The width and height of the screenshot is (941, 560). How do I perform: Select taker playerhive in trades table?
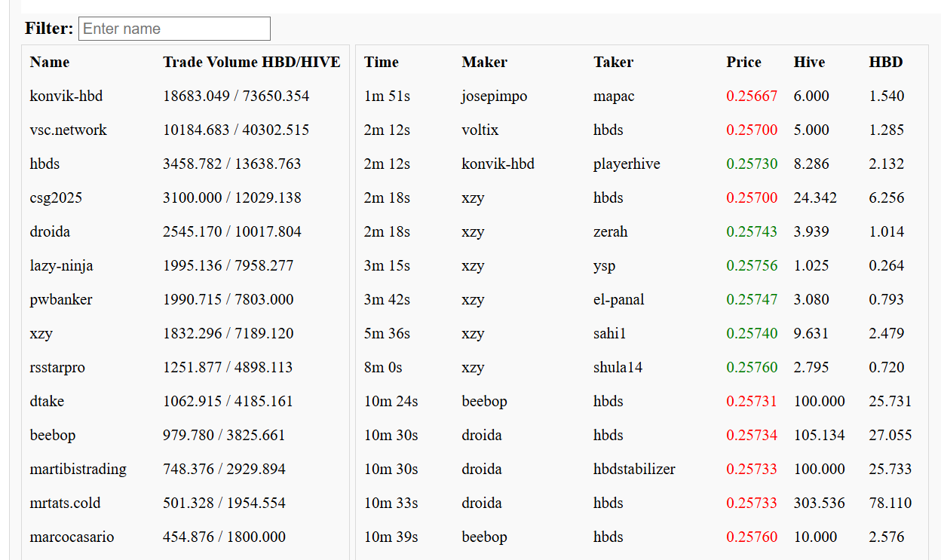point(627,164)
